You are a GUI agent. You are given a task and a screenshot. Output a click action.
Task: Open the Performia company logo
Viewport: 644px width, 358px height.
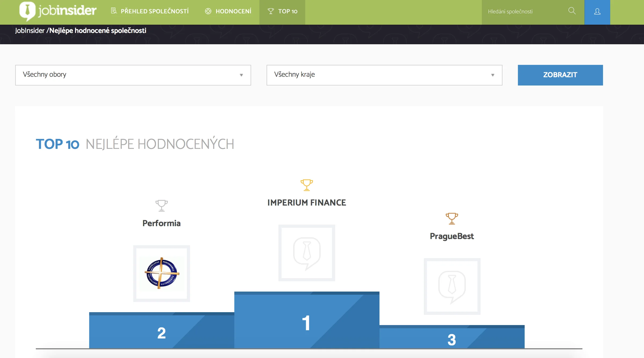click(x=162, y=274)
